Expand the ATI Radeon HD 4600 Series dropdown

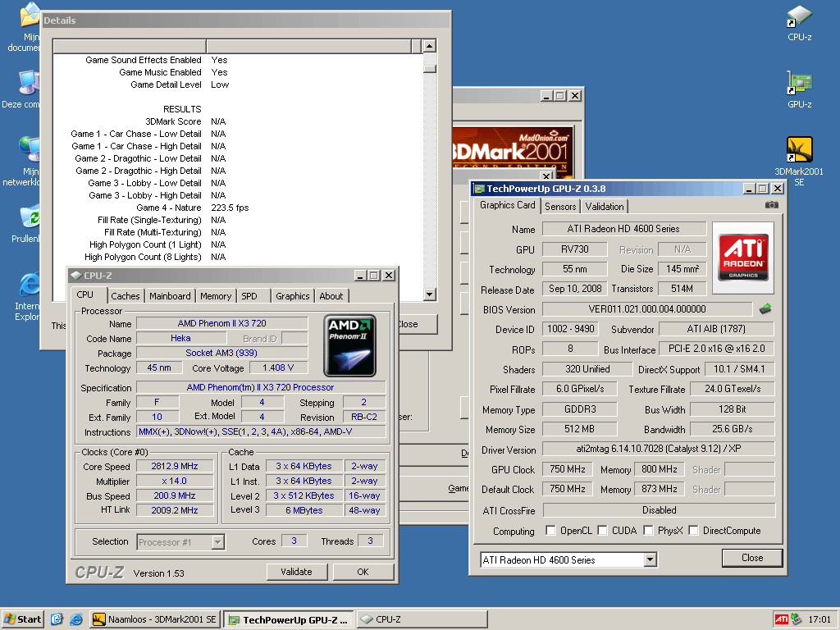coord(651,560)
